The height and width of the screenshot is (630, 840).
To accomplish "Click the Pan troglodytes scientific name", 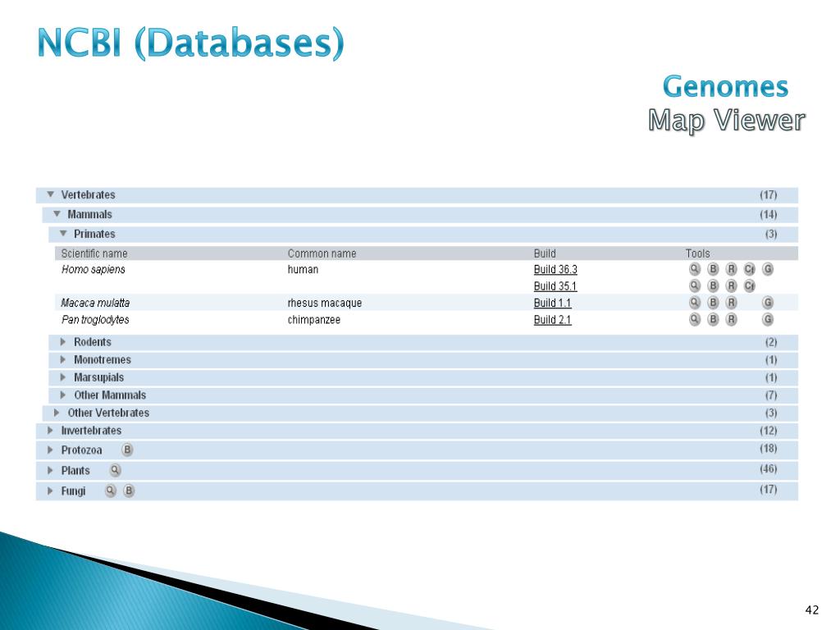I will (x=95, y=320).
